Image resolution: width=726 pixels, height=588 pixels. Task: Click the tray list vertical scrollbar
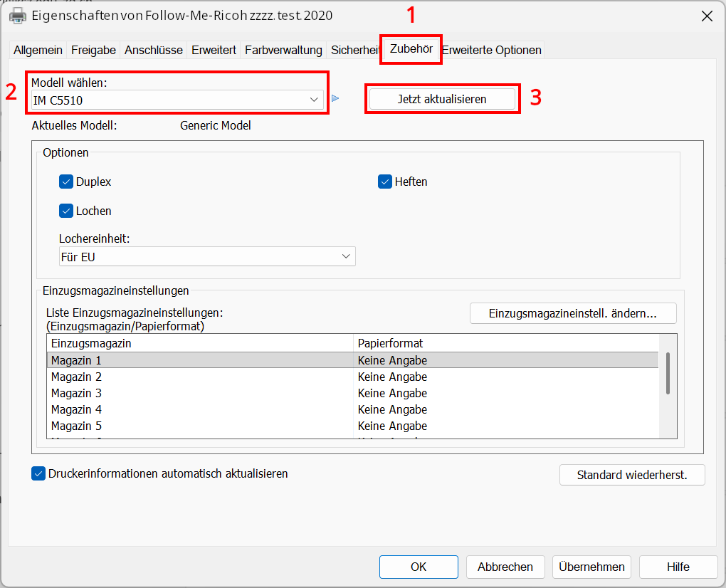(x=668, y=373)
